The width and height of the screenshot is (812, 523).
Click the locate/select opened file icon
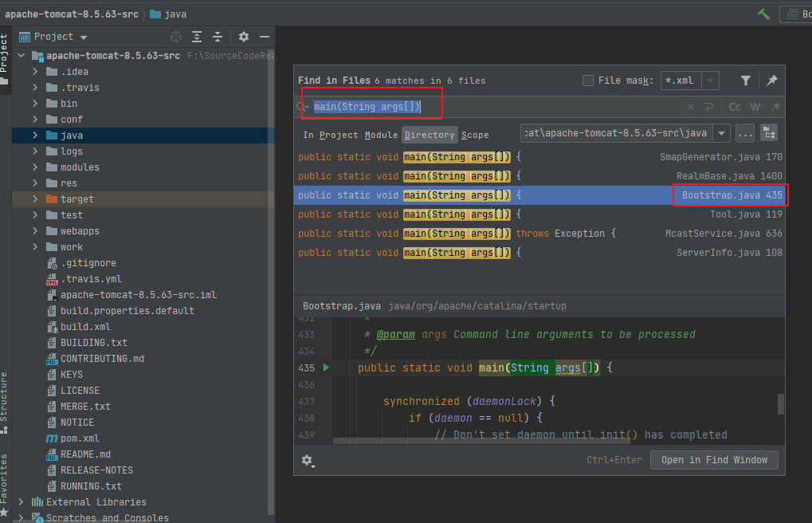coord(176,37)
